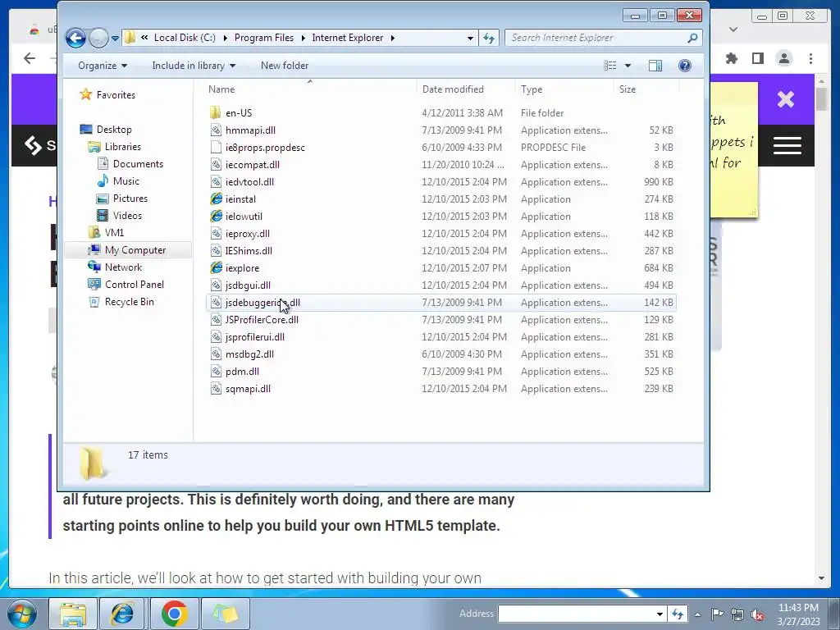Select Favorites in navigation pane
Viewport: 840px width, 630px height.
click(116, 95)
